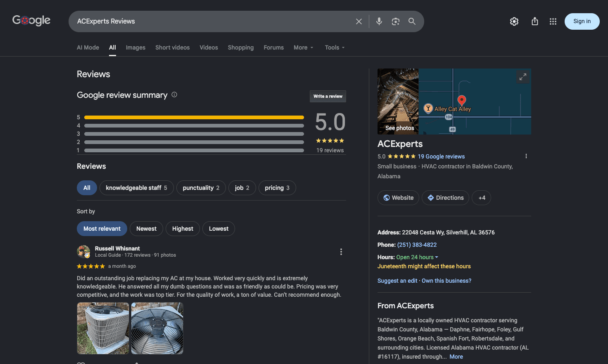Open the Videos tab
The width and height of the screenshot is (608, 364).
pyautogui.click(x=209, y=47)
